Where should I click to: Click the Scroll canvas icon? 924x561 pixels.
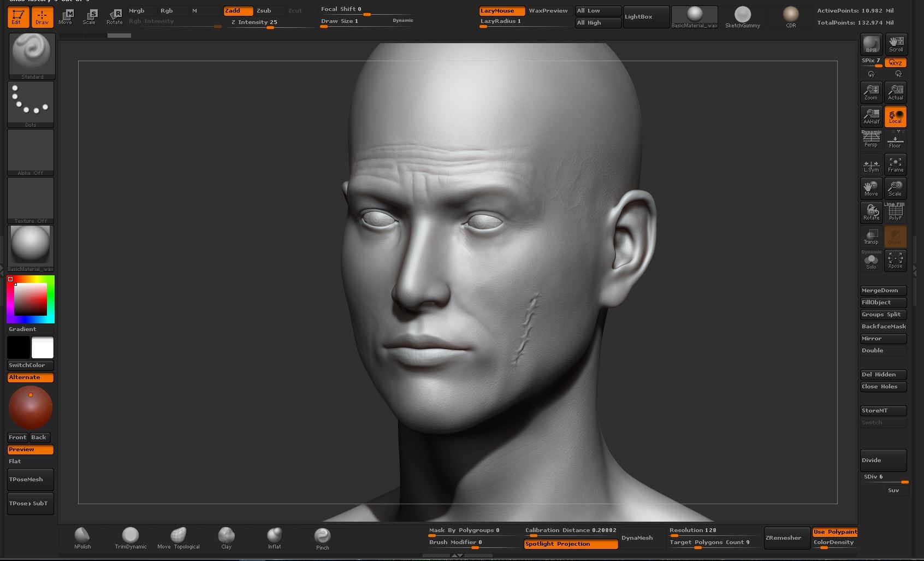(896, 44)
